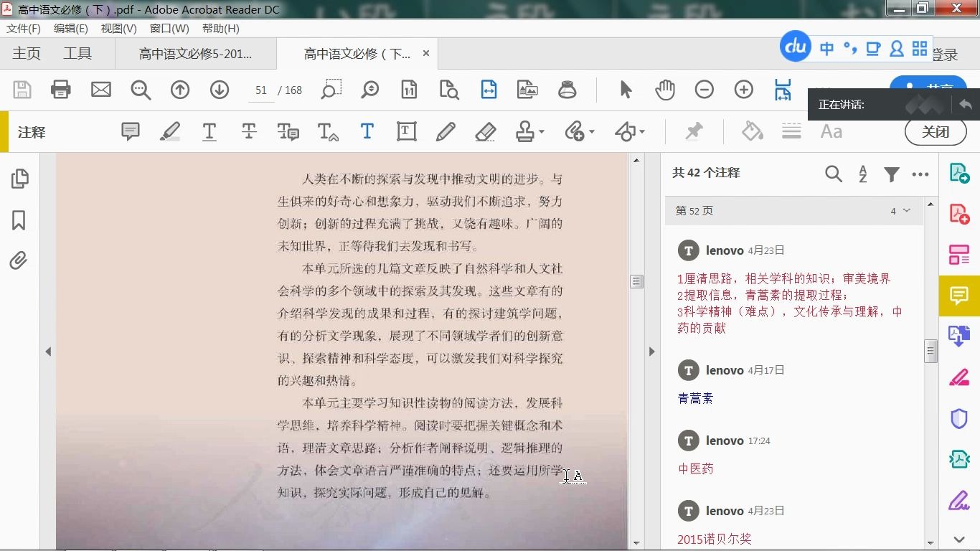Close the 高中语文必修（下 tab
Screen dimensions: 980x551
pos(426,54)
